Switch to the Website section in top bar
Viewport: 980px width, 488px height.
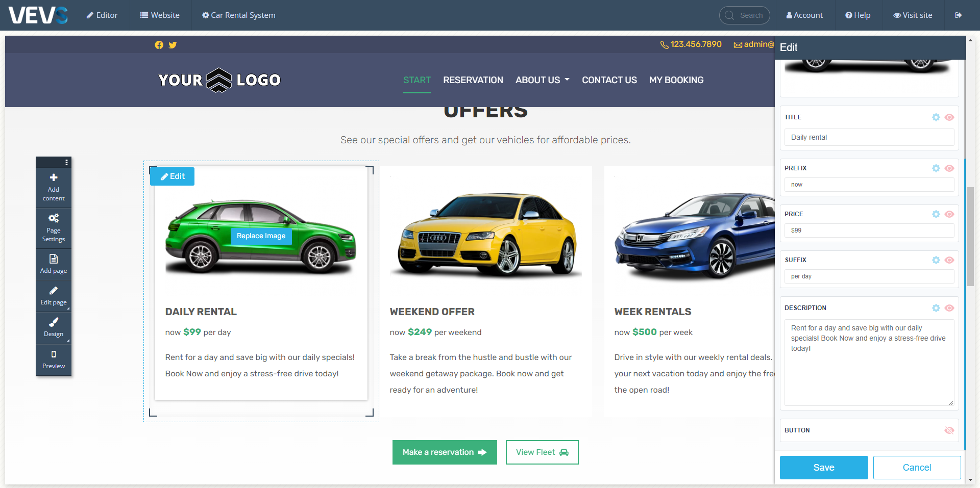(160, 15)
